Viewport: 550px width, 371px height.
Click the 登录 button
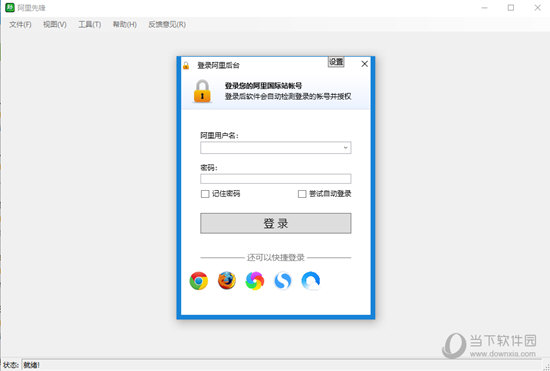click(x=276, y=223)
